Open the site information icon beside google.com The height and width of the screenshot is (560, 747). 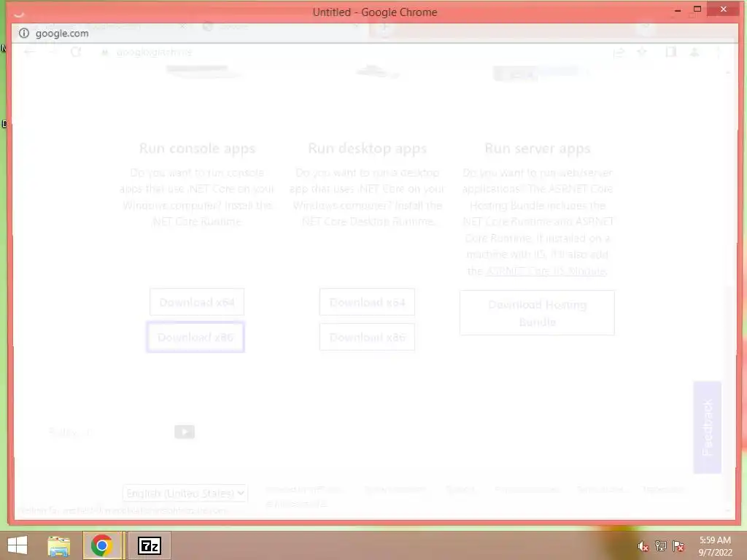pyautogui.click(x=24, y=34)
